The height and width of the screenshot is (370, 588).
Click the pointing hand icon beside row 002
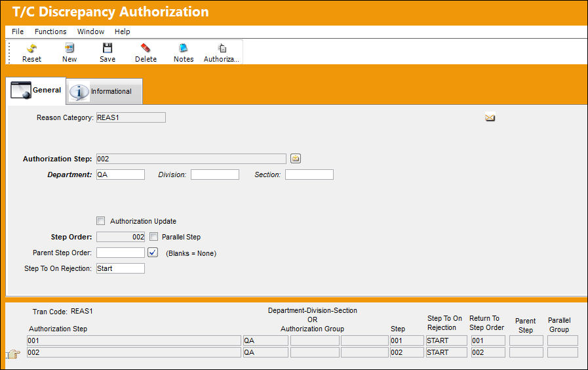[x=14, y=354]
